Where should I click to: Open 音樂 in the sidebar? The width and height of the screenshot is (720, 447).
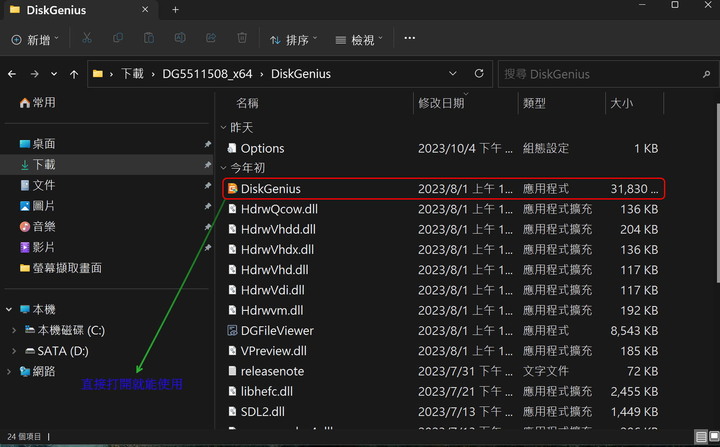coord(37,226)
